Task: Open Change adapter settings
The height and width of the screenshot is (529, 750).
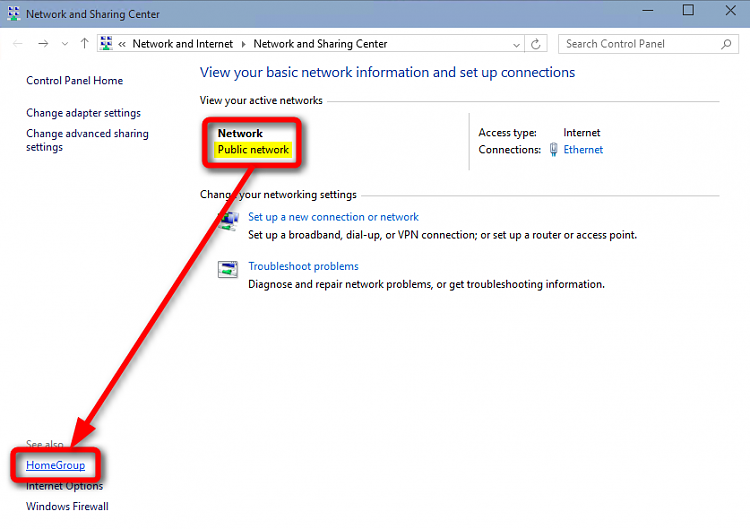Action: point(83,113)
